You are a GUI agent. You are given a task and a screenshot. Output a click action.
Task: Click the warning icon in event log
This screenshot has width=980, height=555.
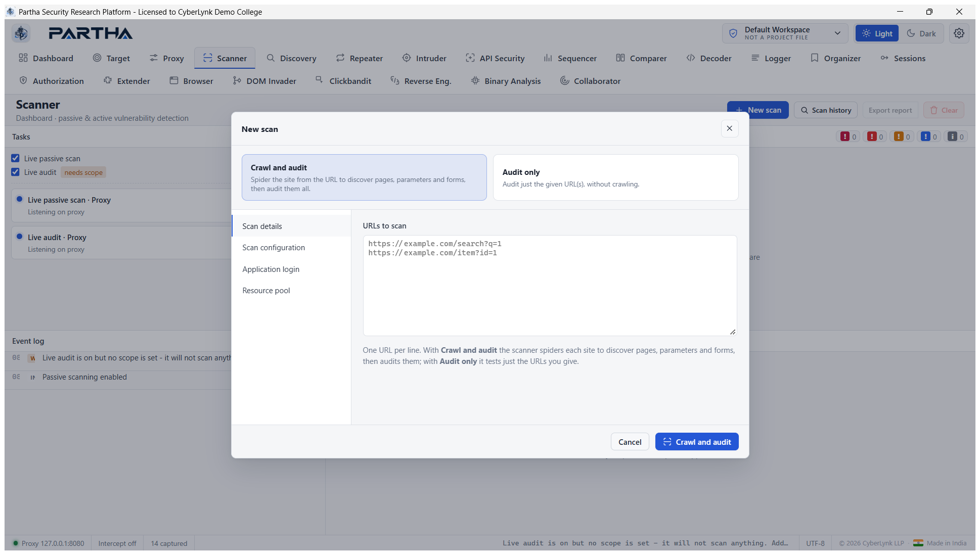point(33,358)
